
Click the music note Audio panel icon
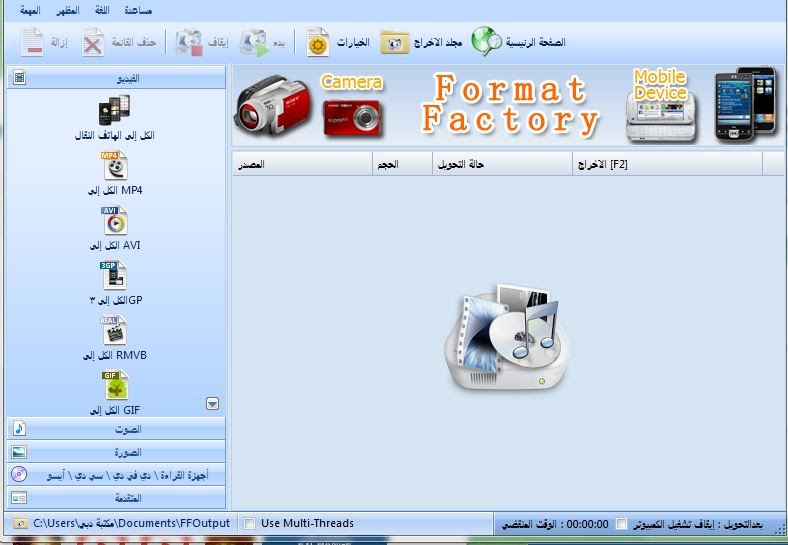pos(20,428)
